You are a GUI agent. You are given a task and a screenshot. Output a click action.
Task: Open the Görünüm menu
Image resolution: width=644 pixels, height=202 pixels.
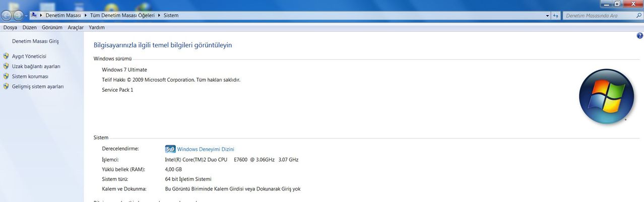point(52,28)
